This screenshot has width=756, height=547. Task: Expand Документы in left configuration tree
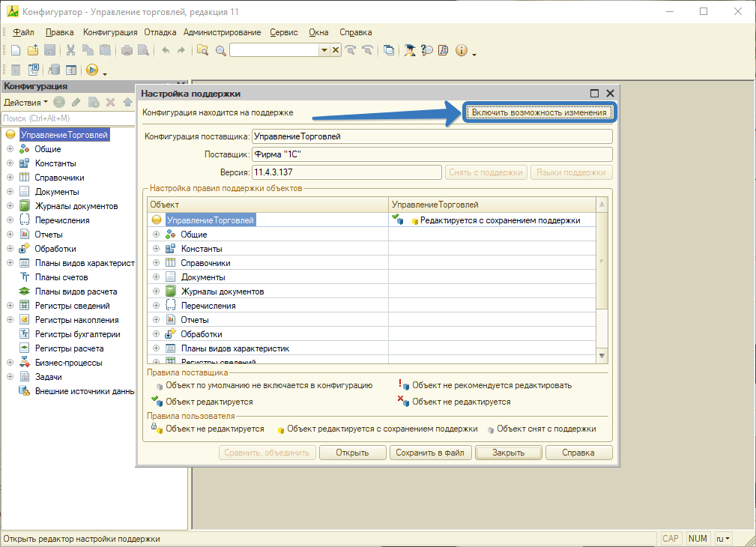click(10, 192)
